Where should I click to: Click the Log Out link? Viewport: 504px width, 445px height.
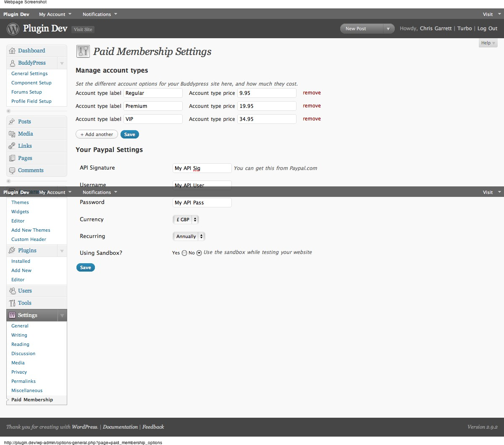pyautogui.click(x=487, y=29)
